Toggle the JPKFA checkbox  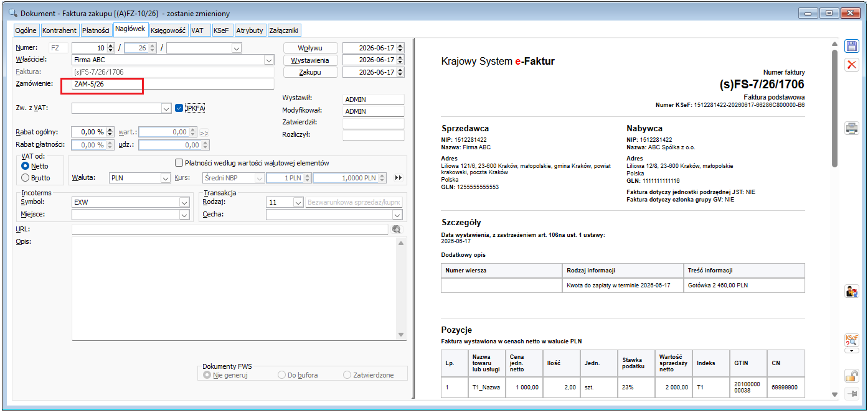pyautogui.click(x=179, y=108)
